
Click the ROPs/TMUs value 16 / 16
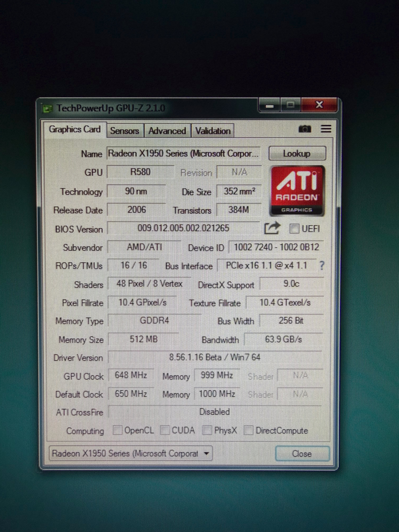[x=134, y=265]
